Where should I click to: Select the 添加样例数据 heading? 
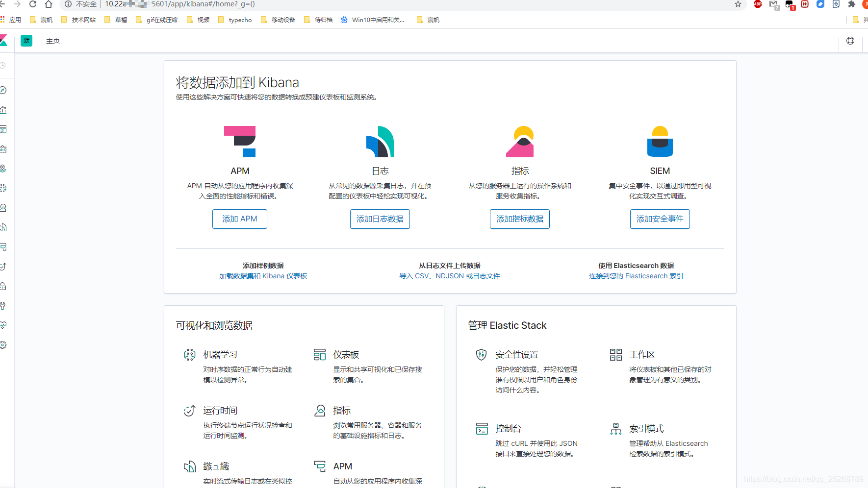click(x=263, y=266)
